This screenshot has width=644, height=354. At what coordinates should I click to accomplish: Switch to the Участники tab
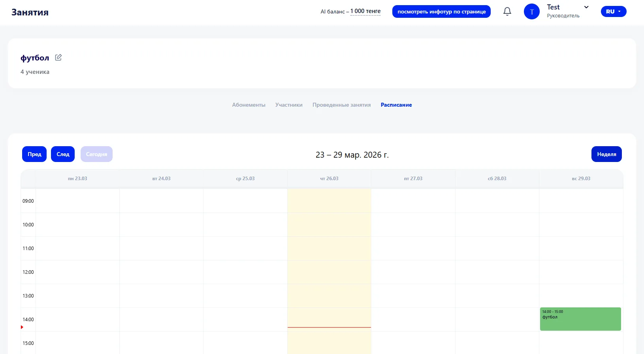[x=289, y=105]
